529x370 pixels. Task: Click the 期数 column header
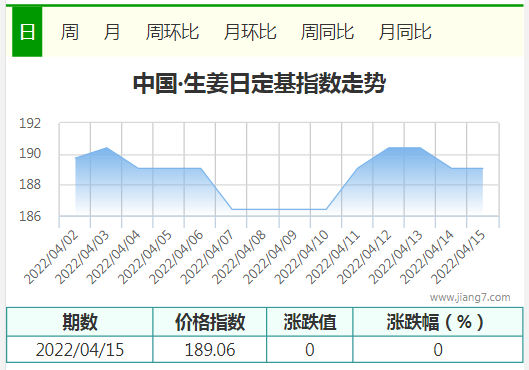click(x=80, y=322)
